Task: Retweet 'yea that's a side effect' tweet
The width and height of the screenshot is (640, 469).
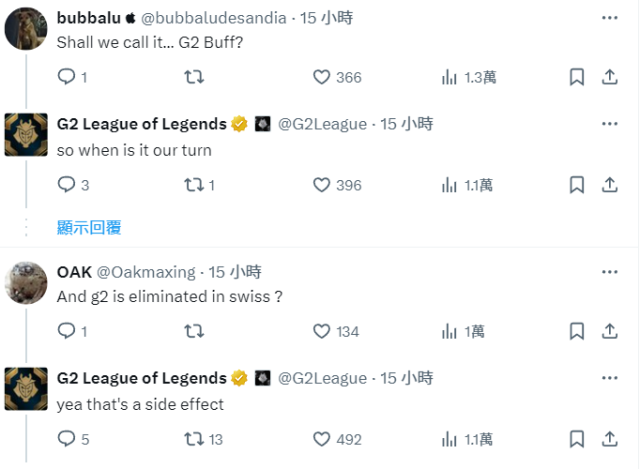Action: point(196,438)
